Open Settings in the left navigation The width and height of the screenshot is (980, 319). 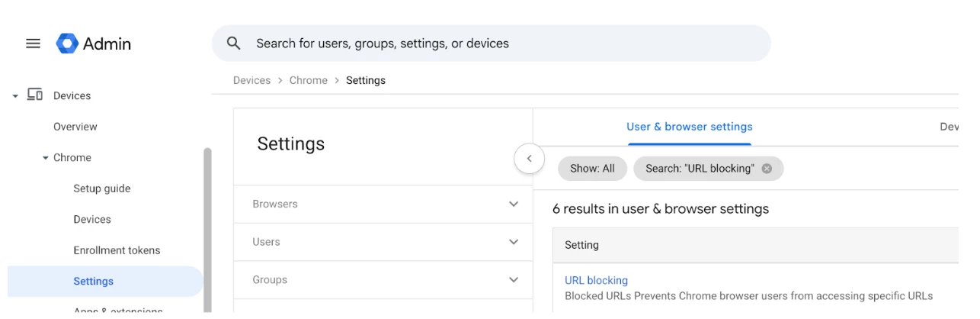click(93, 281)
